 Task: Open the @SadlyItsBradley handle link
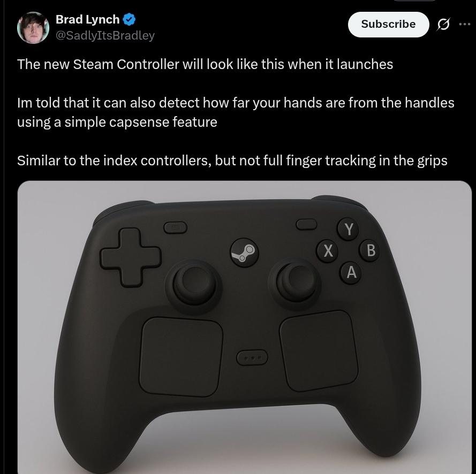point(105,36)
